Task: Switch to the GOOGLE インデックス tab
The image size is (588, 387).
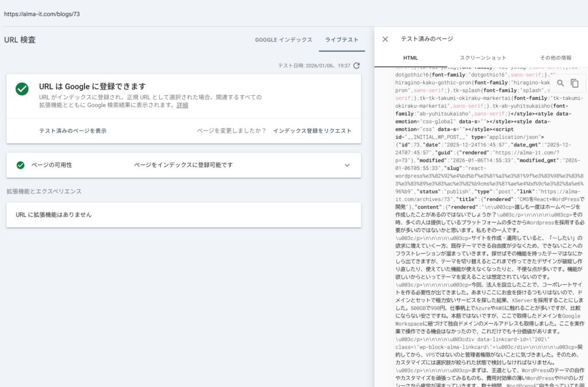Action: pos(284,40)
